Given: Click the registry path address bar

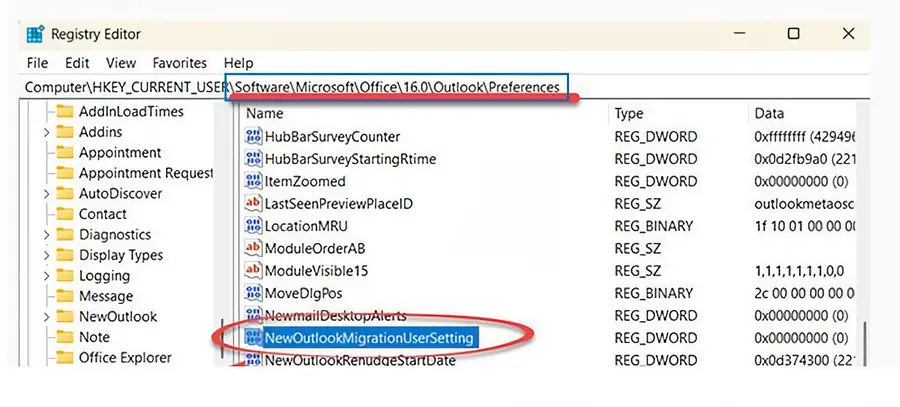Looking at the screenshot, I should (445, 87).
